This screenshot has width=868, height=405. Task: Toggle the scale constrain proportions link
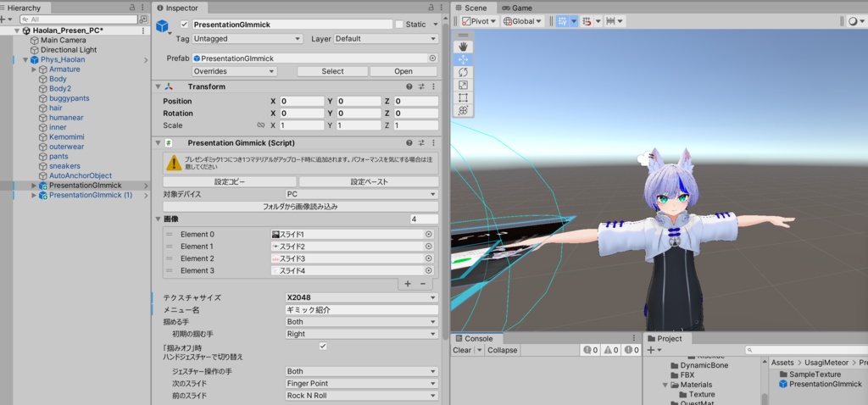coord(261,125)
